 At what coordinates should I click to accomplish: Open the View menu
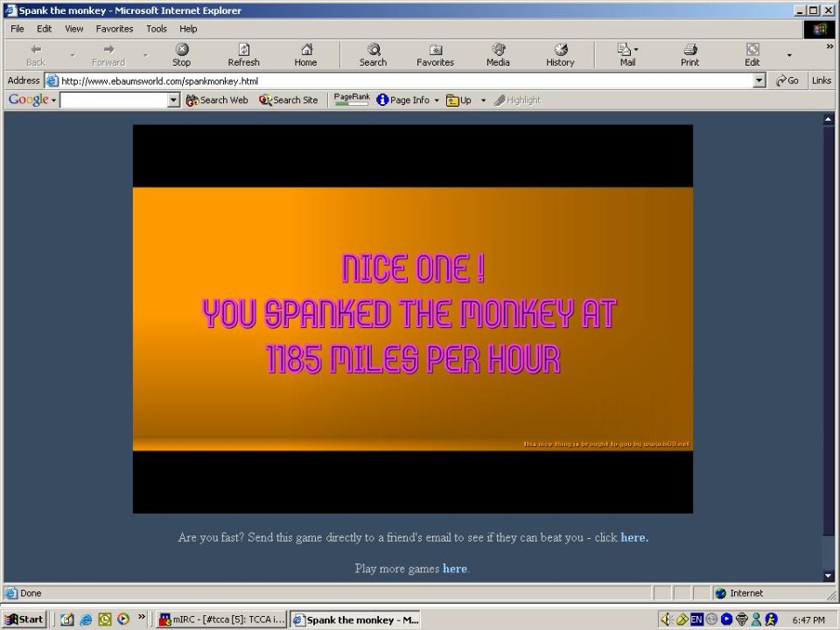click(x=73, y=29)
